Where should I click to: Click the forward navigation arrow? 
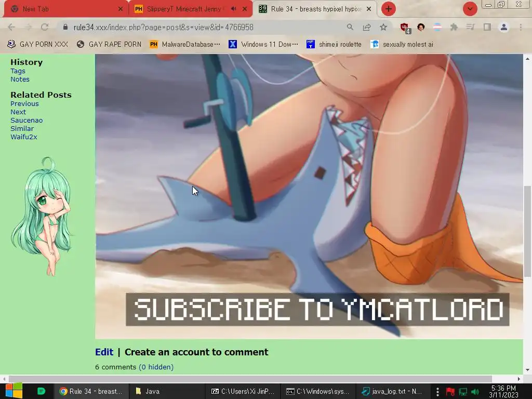(28, 27)
